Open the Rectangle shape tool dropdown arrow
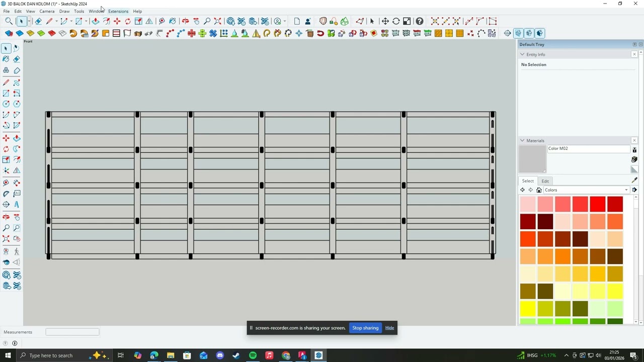The image size is (644, 362). click(x=87, y=21)
